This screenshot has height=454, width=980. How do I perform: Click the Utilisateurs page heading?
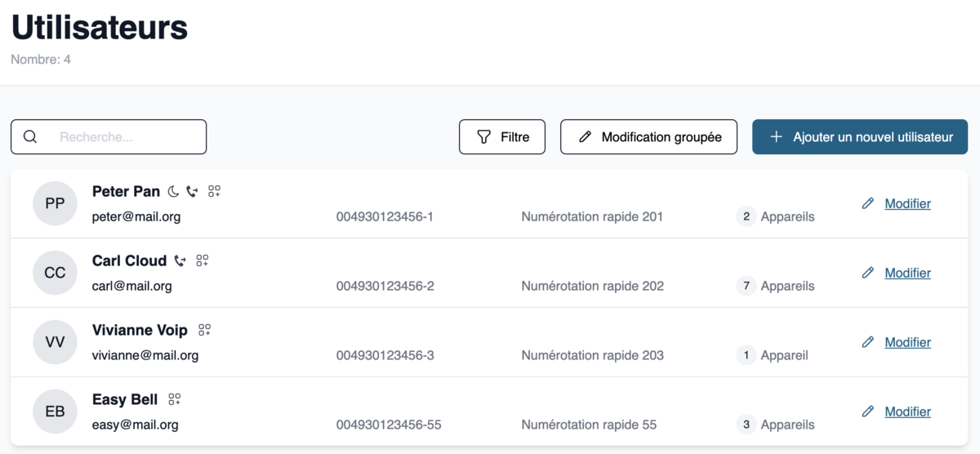100,28
